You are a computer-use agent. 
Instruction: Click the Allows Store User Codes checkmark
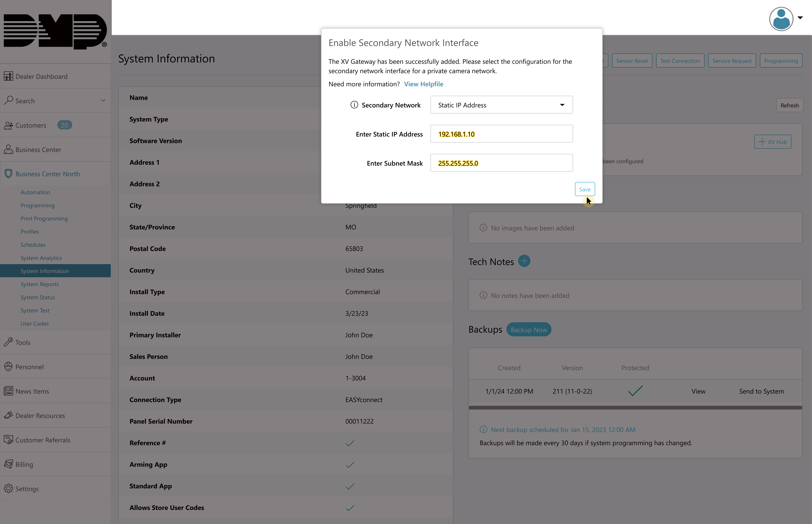350,508
